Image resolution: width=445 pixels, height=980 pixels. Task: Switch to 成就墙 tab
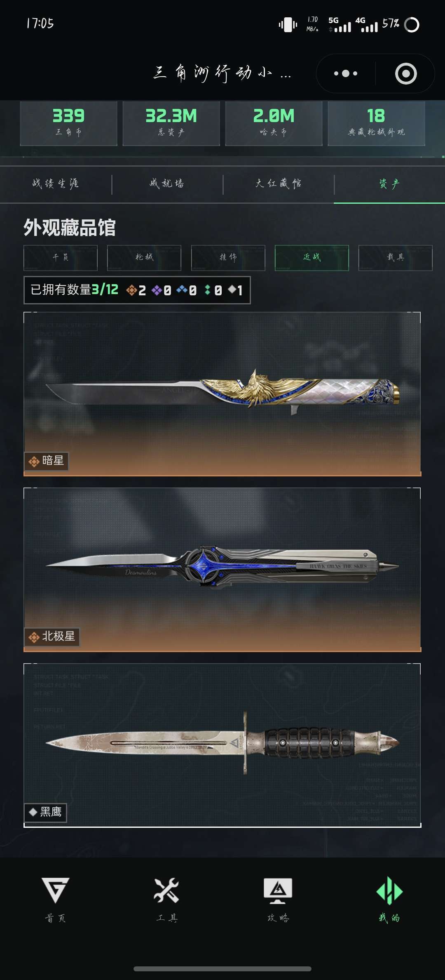coord(167,184)
